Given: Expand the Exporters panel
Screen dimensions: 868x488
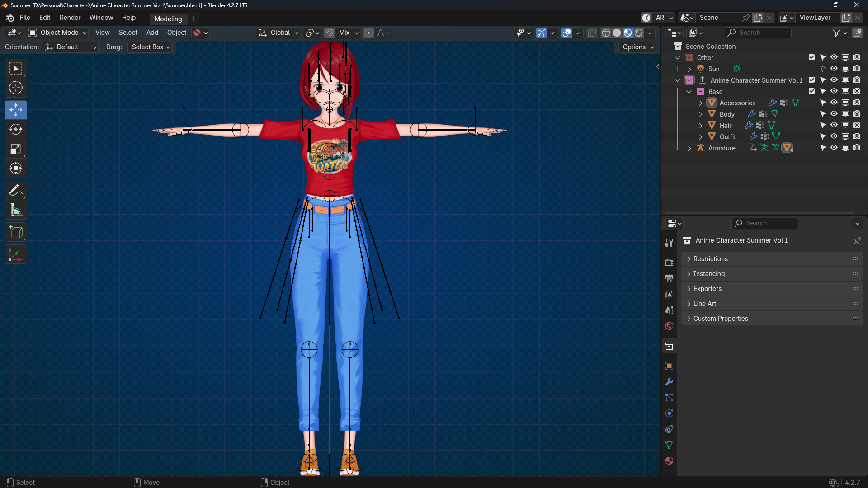Looking at the screenshot, I should (x=772, y=289).
